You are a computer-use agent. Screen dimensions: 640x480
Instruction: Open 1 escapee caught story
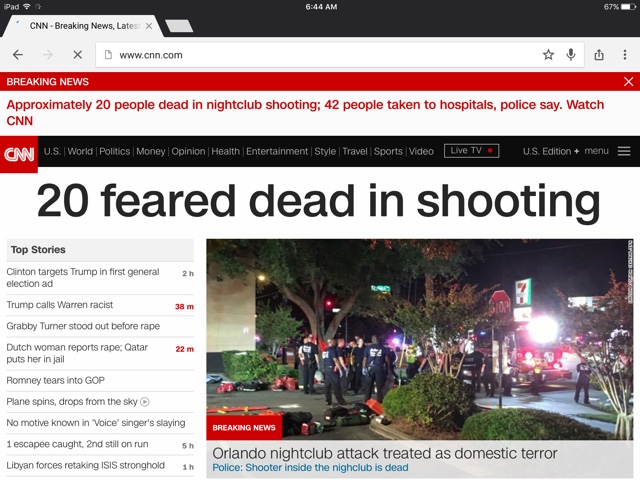77,444
